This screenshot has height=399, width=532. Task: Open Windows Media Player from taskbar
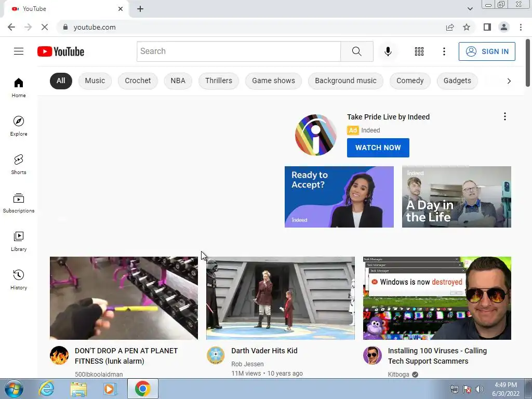[110, 389]
